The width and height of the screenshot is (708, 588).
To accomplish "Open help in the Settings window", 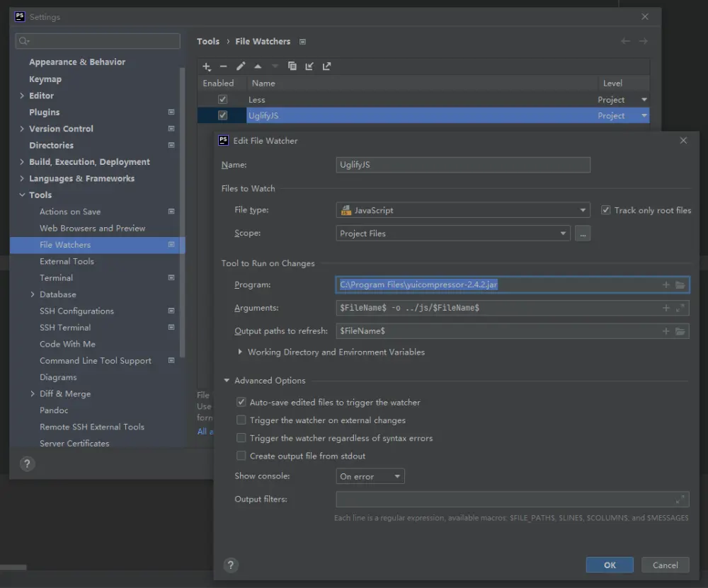I will click(27, 464).
